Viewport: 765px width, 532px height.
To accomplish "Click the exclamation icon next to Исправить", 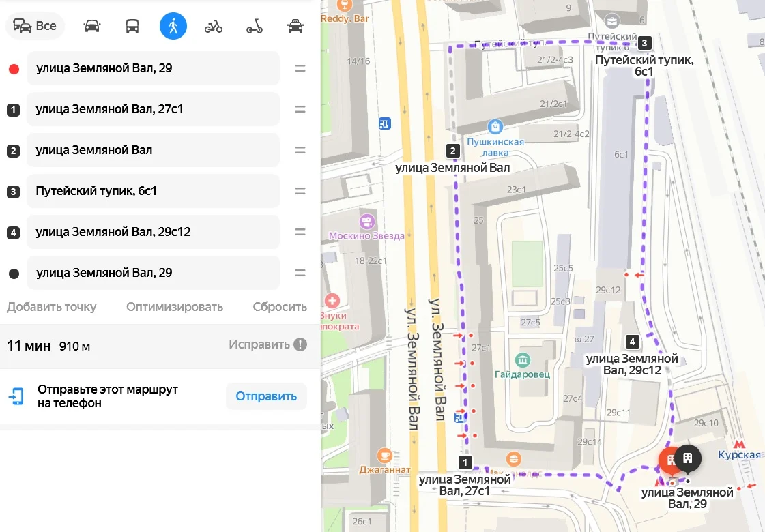I will [300, 344].
